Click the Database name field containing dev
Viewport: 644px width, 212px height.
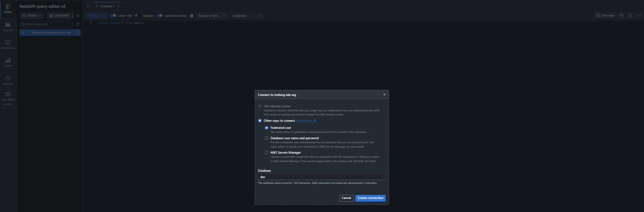[321, 177]
